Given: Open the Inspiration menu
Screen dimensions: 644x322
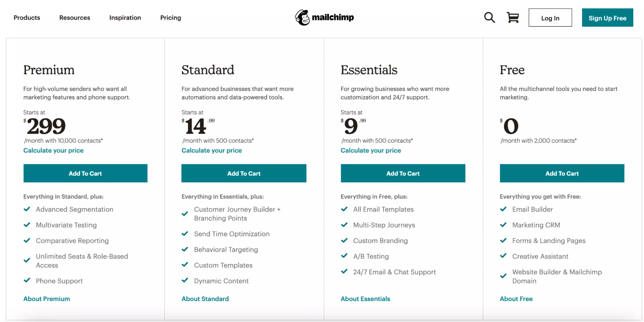Looking at the screenshot, I should tap(125, 18).
